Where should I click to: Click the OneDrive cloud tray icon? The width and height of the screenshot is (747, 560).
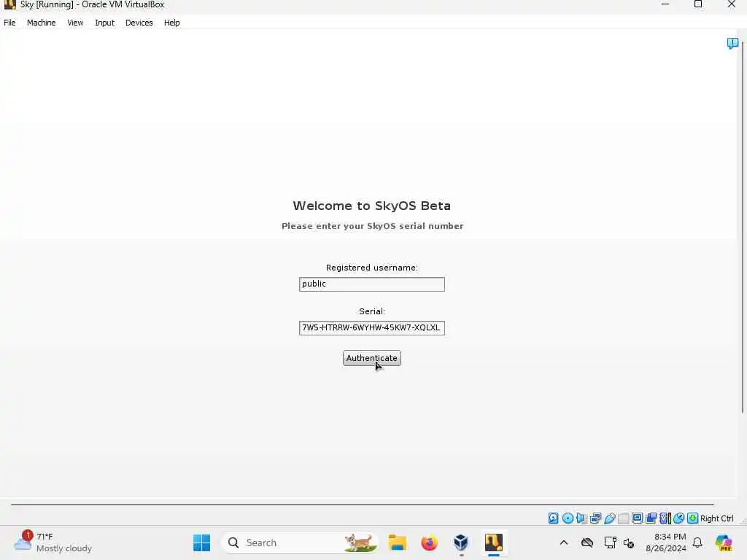587,542
